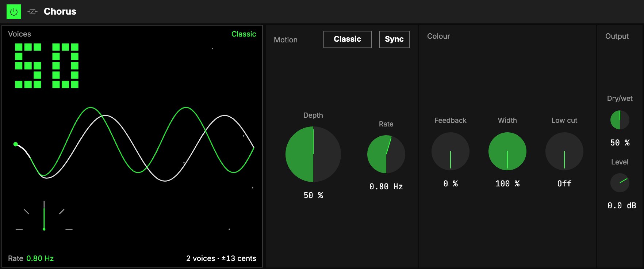Click the Colour section label

pyautogui.click(x=438, y=36)
